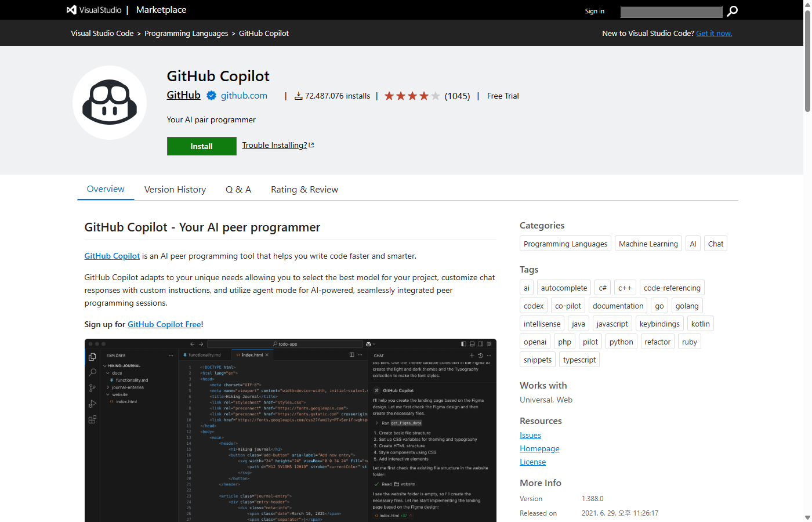Open the Trouble Installing link
This screenshot has width=812, height=522.
274,145
